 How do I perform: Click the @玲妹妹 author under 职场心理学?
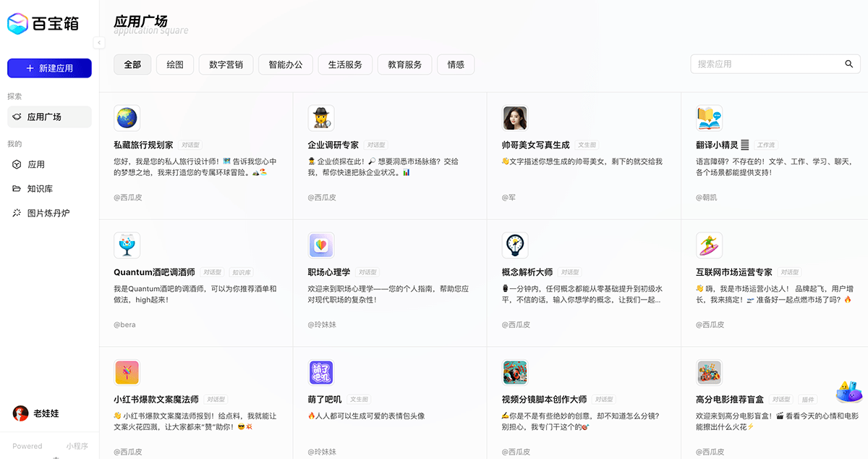(322, 324)
